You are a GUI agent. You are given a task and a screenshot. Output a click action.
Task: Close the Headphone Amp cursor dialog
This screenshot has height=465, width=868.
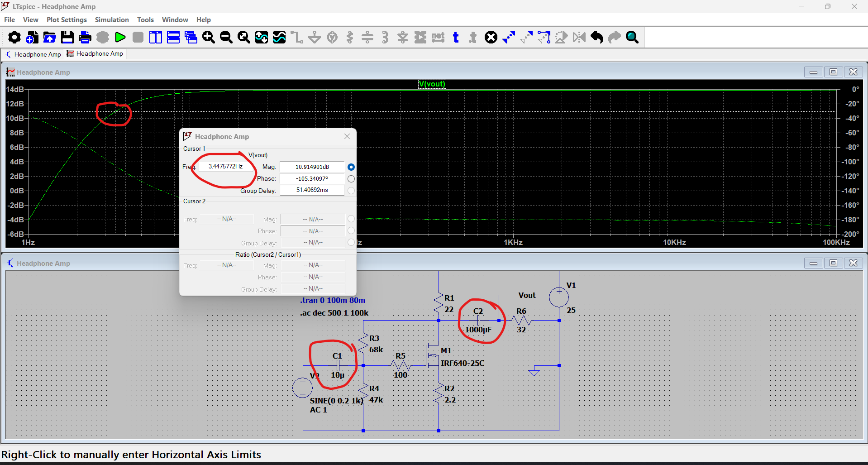click(347, 136)
